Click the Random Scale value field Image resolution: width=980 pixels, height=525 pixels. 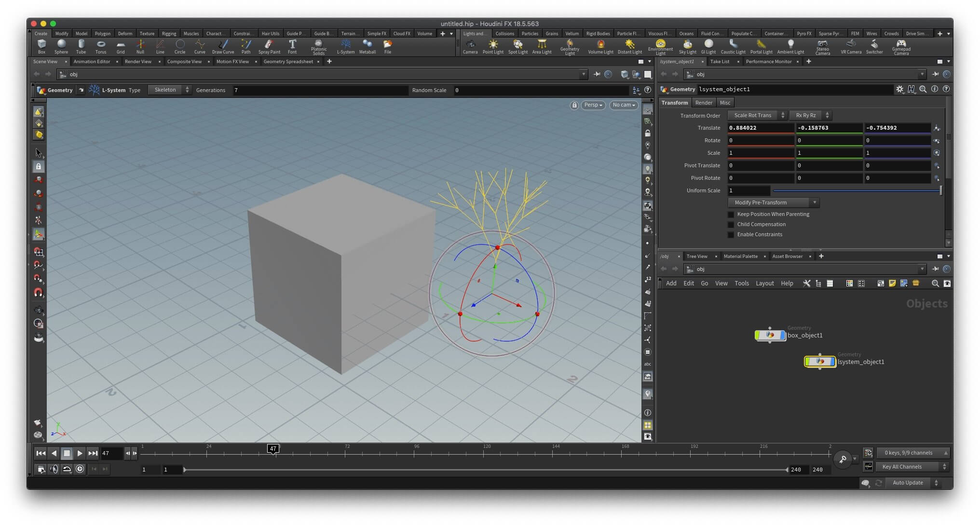click(541, 90)
